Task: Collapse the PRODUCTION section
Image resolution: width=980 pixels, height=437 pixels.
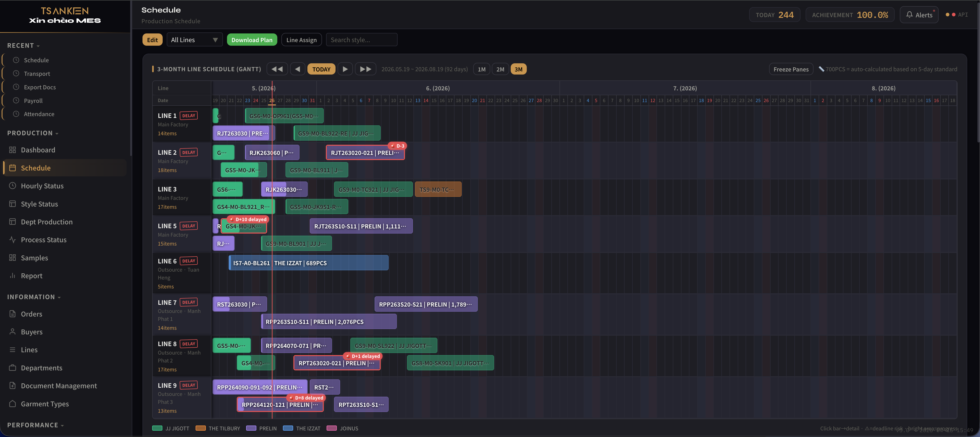Action: pos(33,133)
